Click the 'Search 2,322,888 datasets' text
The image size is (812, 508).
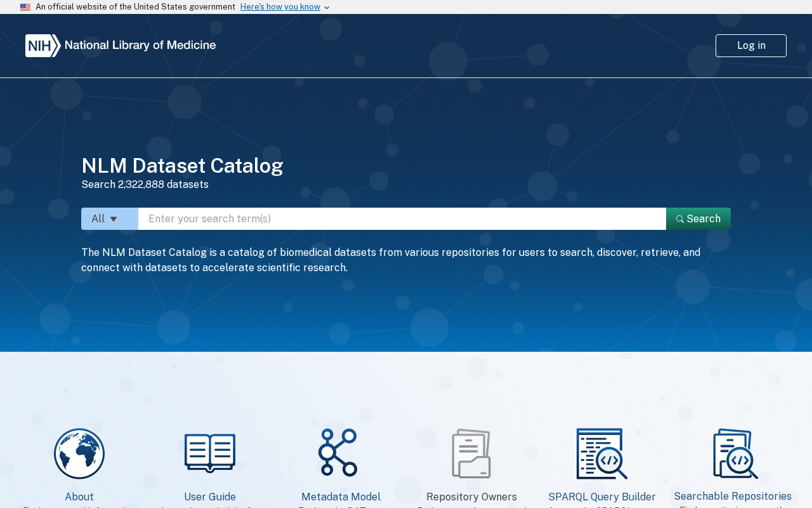point(145,185)
